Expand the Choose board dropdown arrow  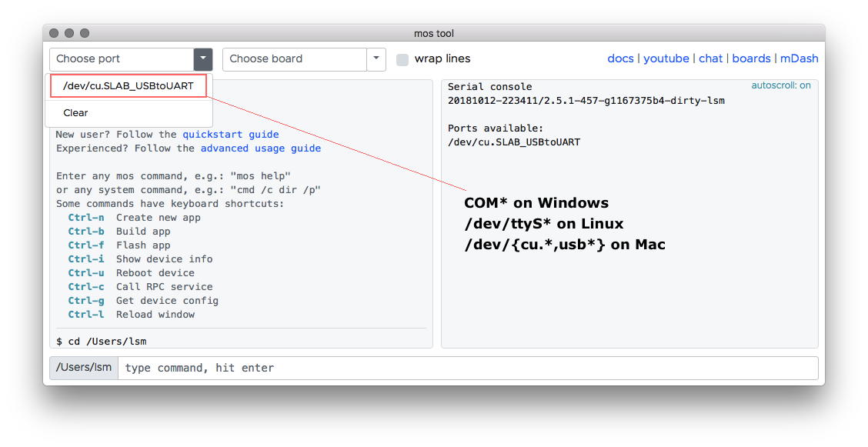coord(376,59)
